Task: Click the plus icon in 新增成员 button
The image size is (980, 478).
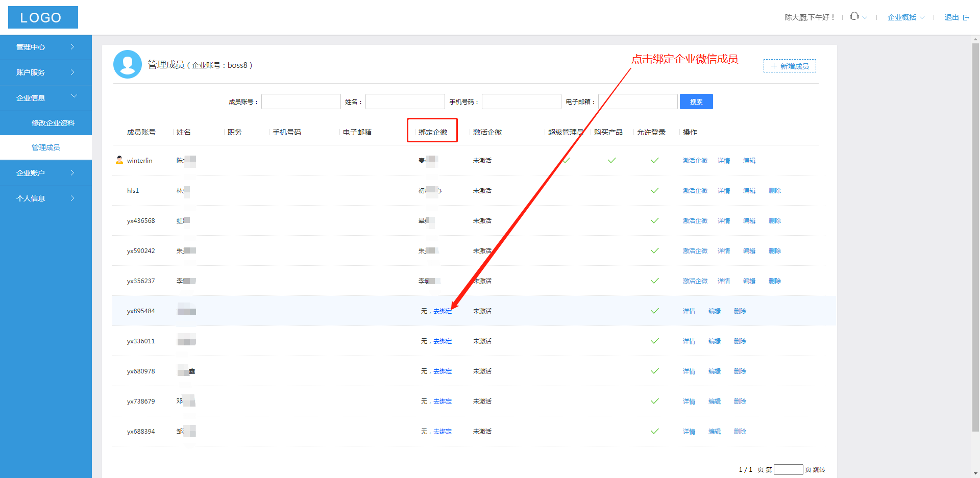Action: tap(774, 66)
